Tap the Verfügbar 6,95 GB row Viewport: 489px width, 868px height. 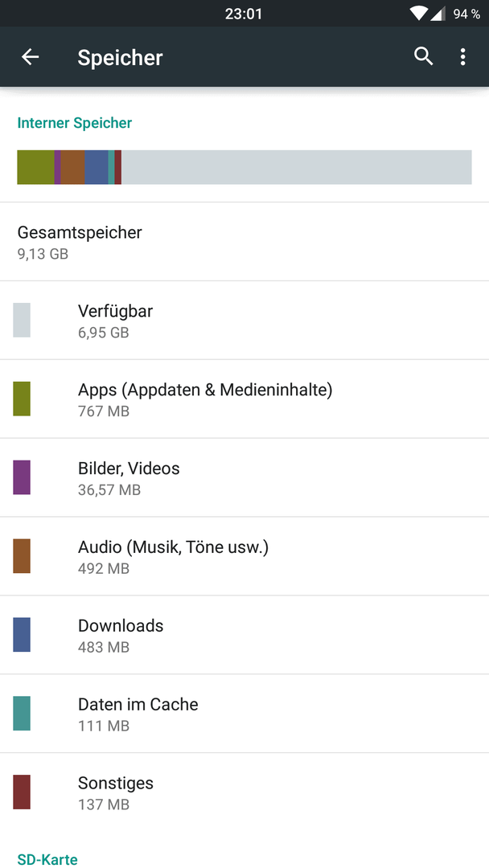click(244, 320)
